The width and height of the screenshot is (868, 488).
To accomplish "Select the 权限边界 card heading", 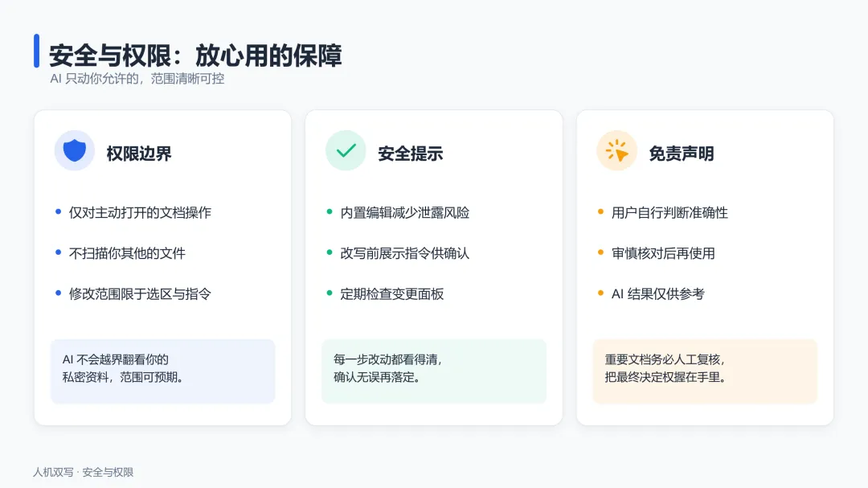I will [x=139, y=154].
